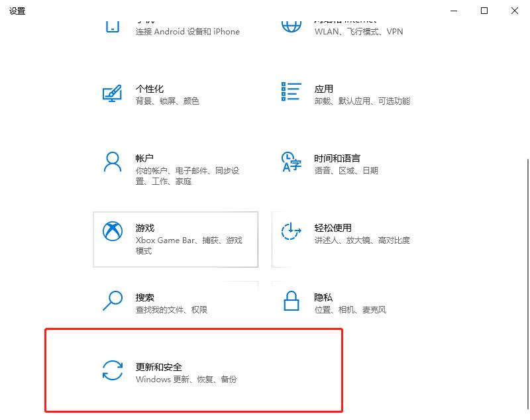Click the phone icon next to 手机
The width and height of the screenshot is (530, 420).
[x=113, y=22]
